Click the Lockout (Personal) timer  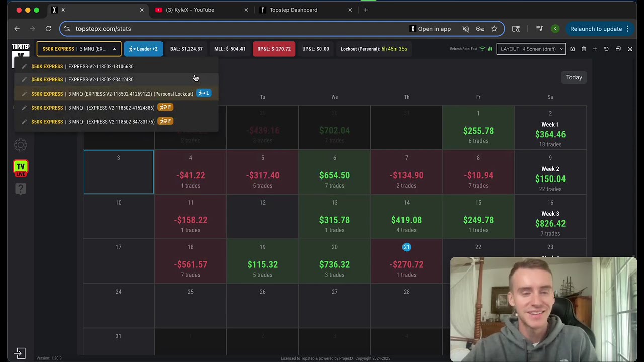coord(373,49)
